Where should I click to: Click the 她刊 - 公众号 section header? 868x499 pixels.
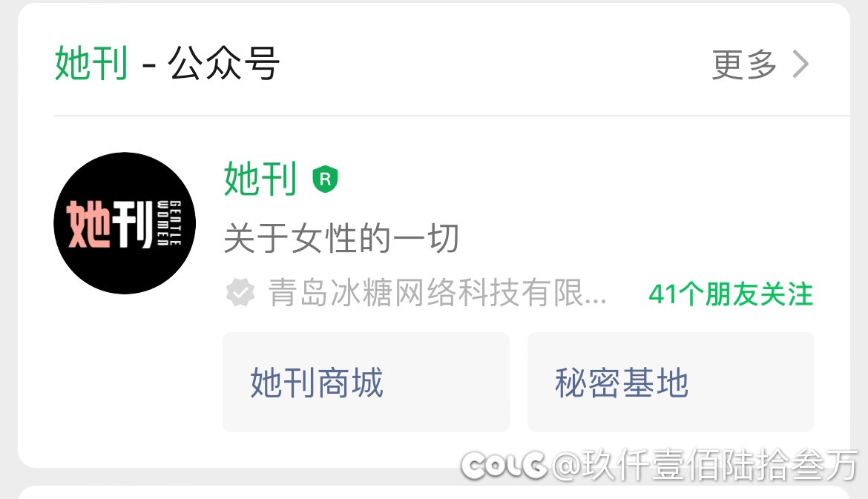(x=167, y=63)
